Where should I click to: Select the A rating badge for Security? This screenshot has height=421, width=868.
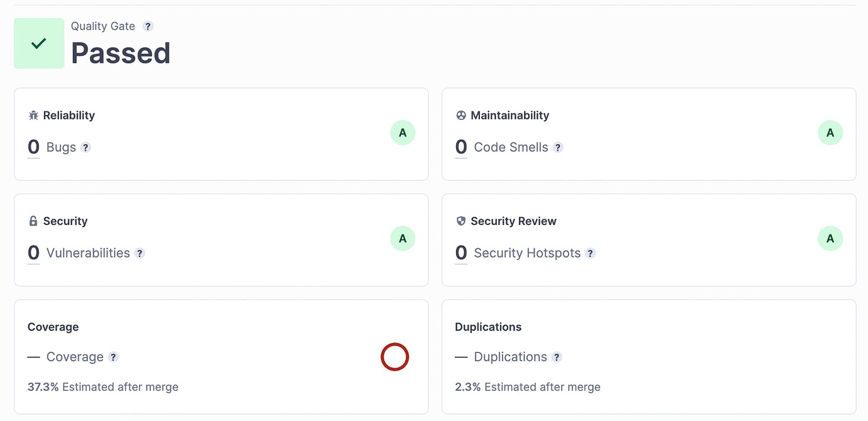coord(403,238)
